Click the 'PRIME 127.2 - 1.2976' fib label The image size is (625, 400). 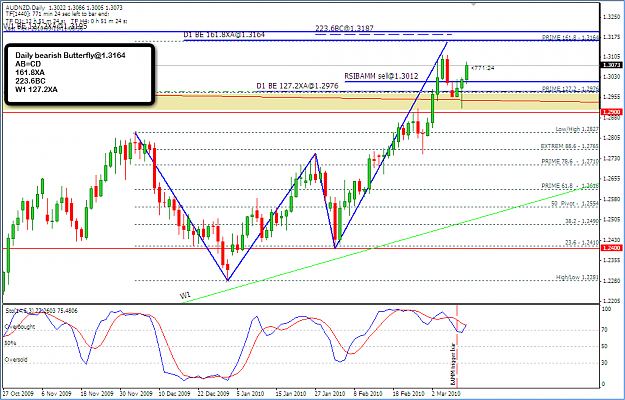coord(570,88)
